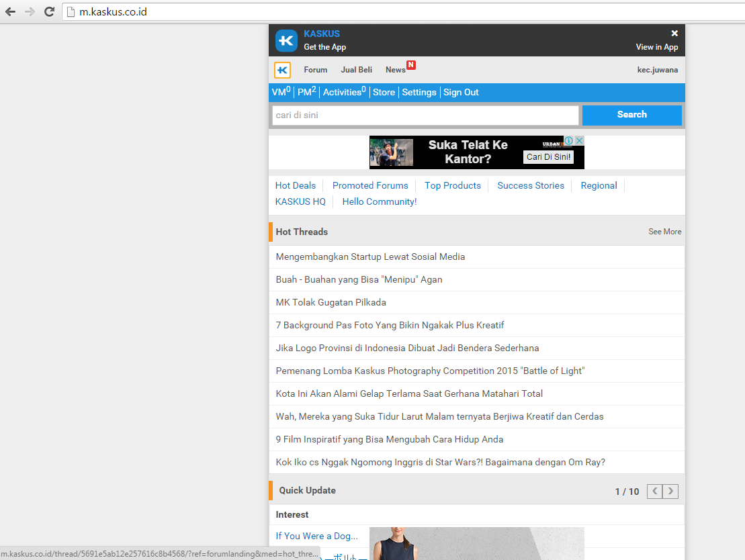Image resolution: width=745 pixels, height=560 pixels.
Task: Open kec.juwana user profile
Action: (x=658, y=70)
